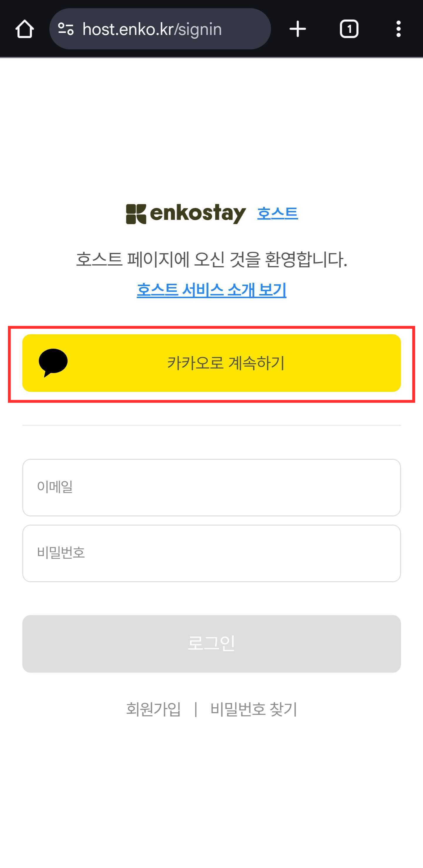Tap the browser home icon
This screenshot has width=423, height=868.
point(25,29)
